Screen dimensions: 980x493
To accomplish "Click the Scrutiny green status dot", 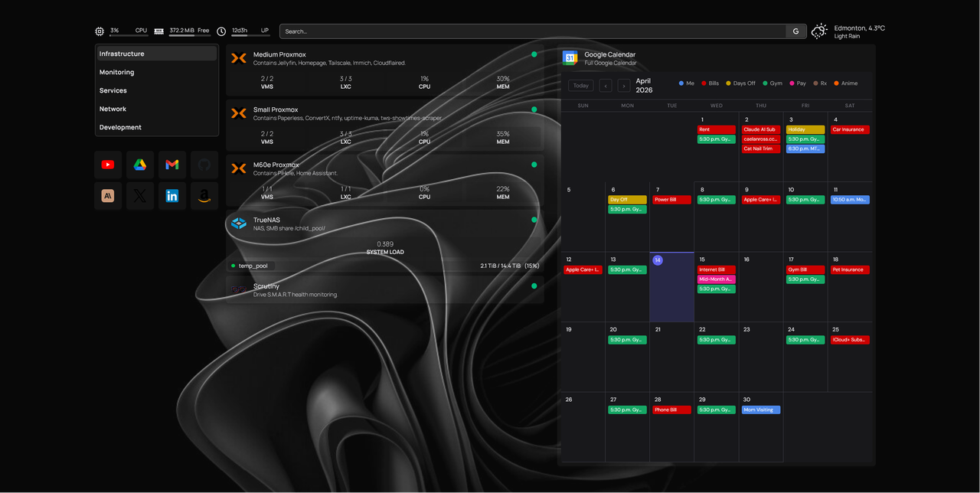I will pos(534,286).
